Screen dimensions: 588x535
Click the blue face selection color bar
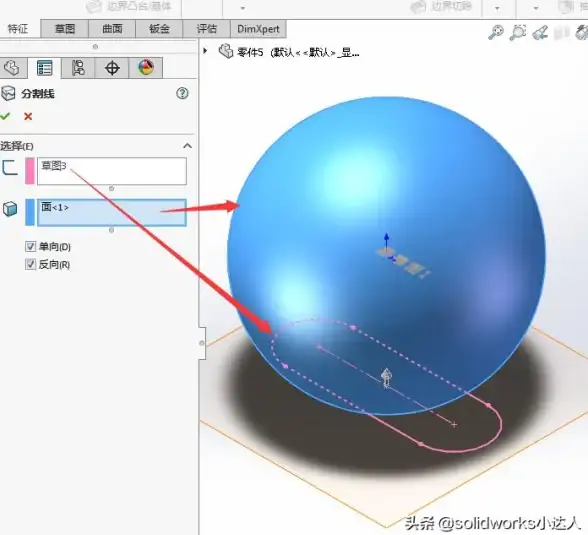[x=30, y=212]
